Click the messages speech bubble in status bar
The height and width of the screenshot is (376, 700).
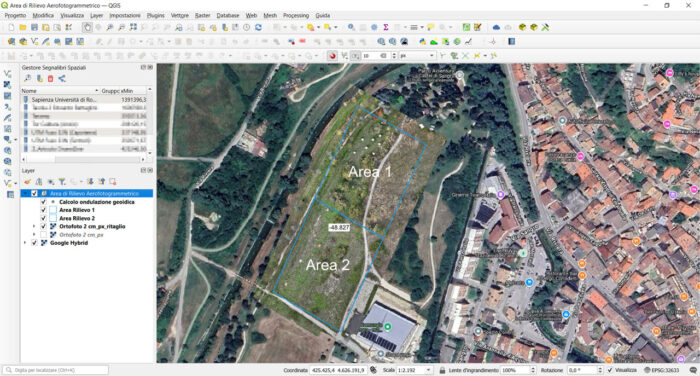692,370
